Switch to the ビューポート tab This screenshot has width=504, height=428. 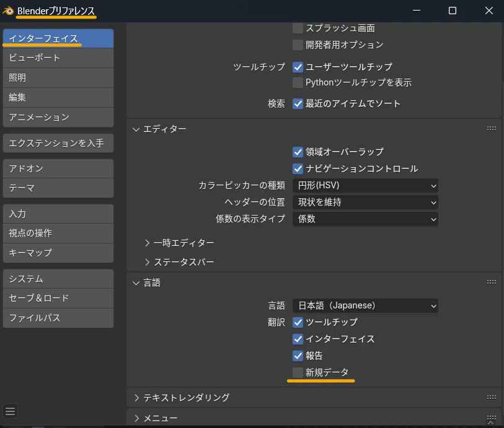pos(58,58)
